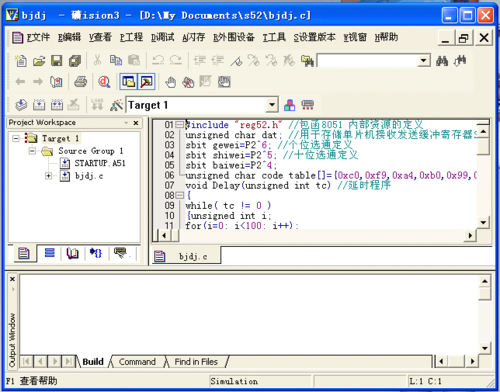Collapse the fold marker at line 08

pyautogui.click(x=179, y=195)
